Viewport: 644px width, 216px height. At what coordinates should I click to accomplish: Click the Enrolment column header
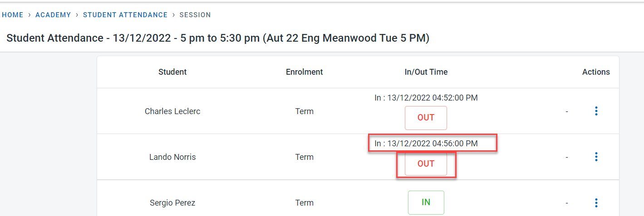[x=304, y=72]
